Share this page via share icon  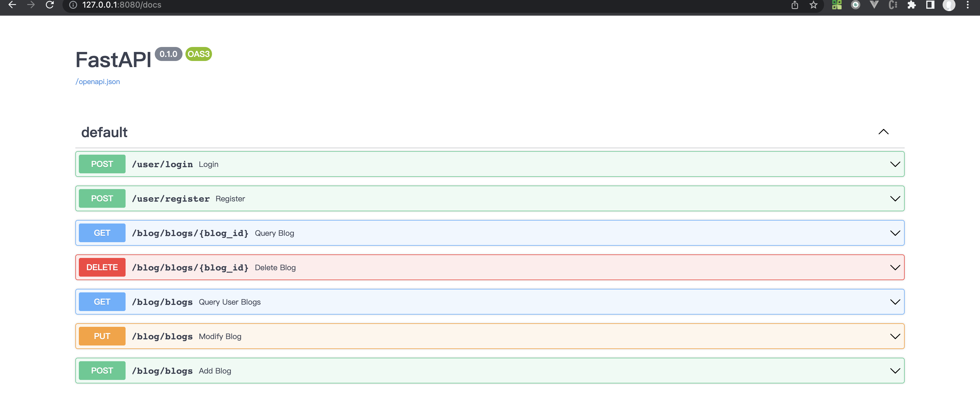pos(795,5)
